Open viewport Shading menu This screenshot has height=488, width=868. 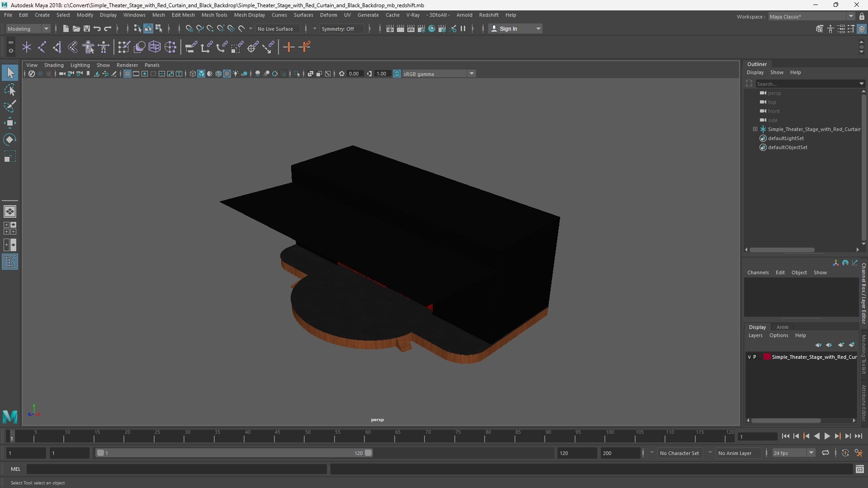coord(54,65)
